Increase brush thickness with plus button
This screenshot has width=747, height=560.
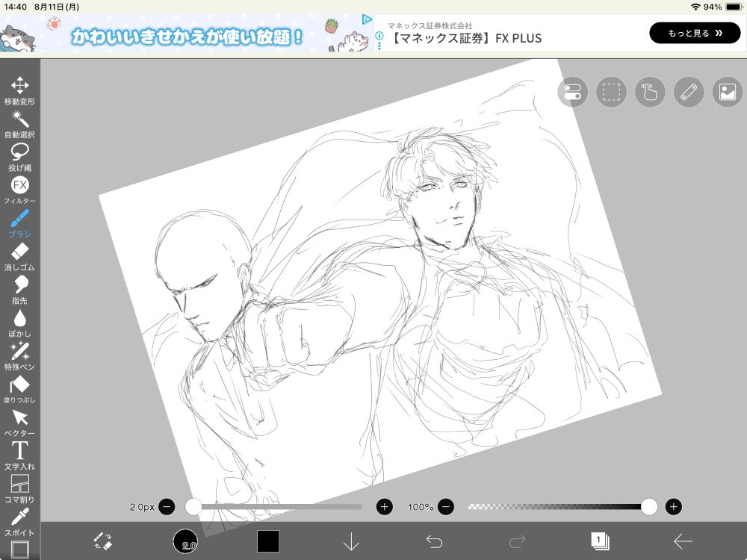[385, 507]
